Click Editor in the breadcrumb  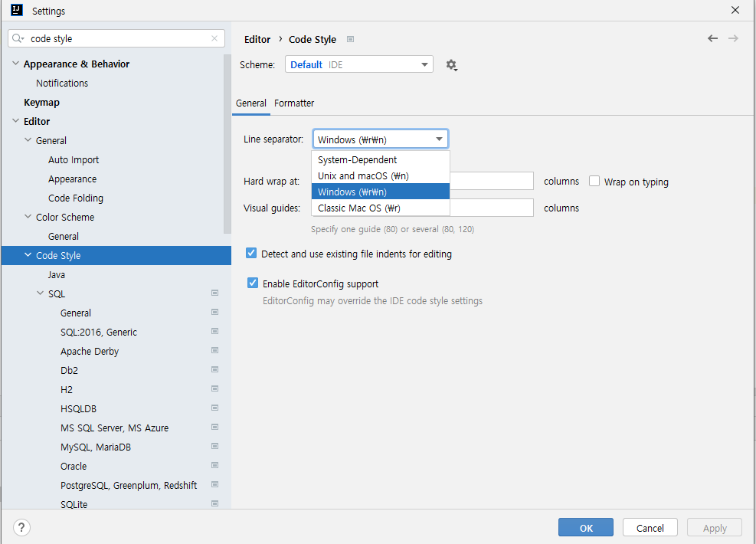click(257, 40)
